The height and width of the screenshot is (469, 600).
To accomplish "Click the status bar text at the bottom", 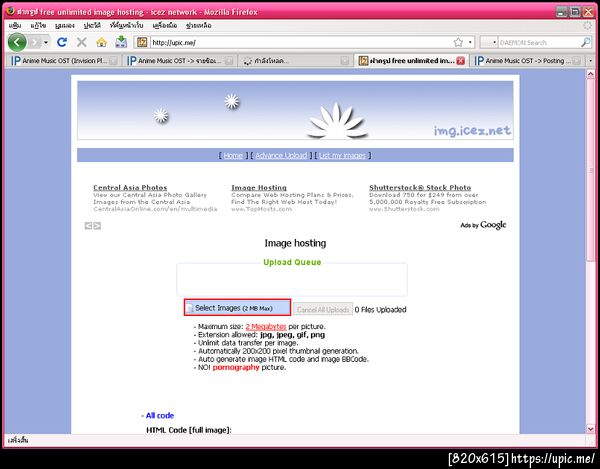I will pos(18,440).
